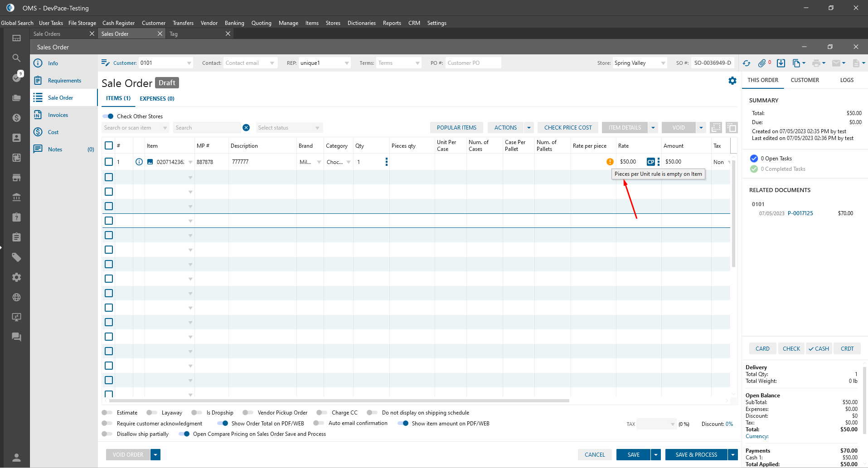The image size is (868, 468).
Task: Open Invoices in left panel
Action: pos(58,115)
